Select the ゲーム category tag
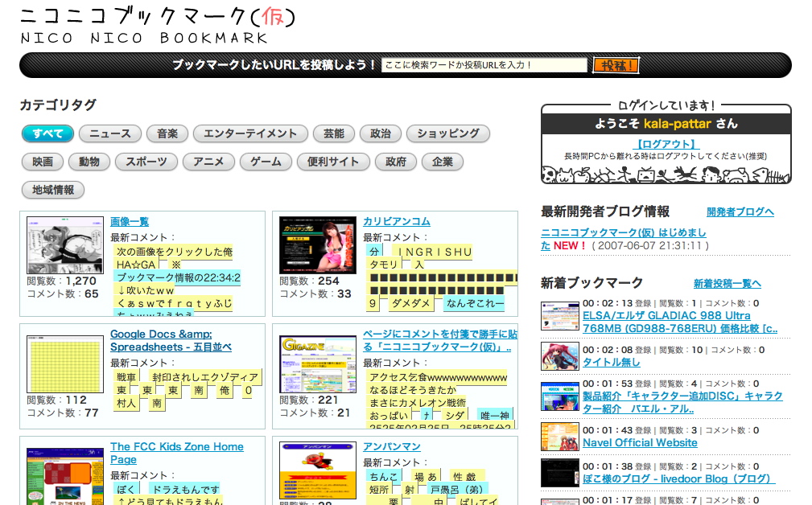Image resolution: width=812 pixels, height=505 pixels. [266, 162]
